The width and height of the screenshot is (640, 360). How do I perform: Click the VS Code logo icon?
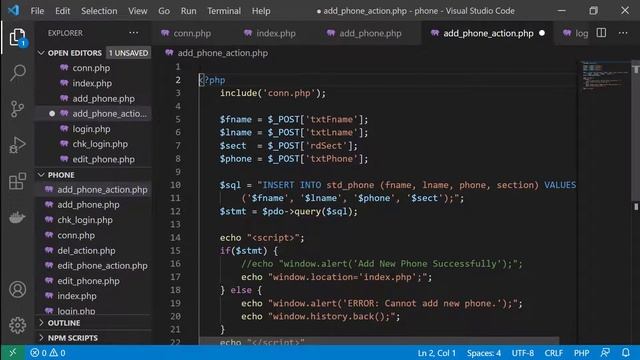(13, 10)
